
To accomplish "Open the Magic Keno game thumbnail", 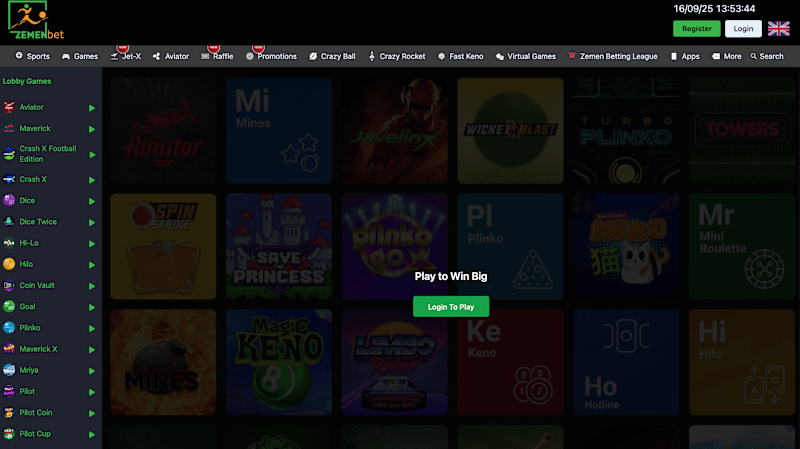I will (x=279, y=362).
